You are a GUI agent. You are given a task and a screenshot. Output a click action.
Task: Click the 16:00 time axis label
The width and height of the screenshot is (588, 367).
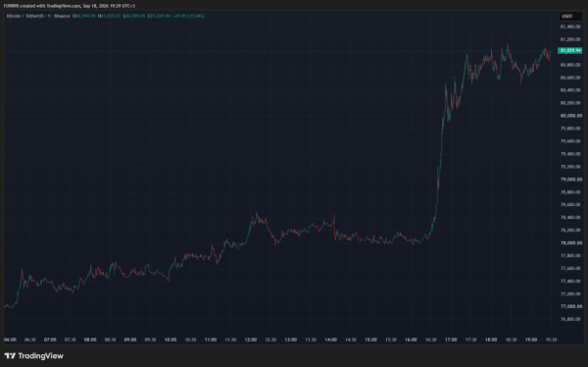(411, 340)
